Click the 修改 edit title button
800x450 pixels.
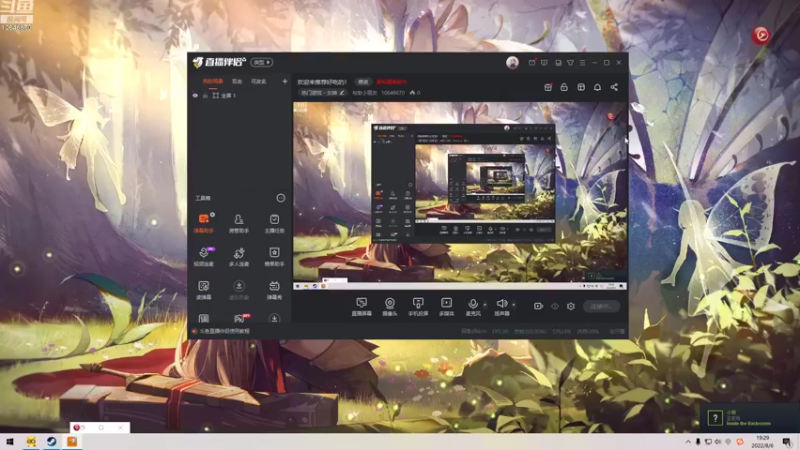(x=363, y=82)
